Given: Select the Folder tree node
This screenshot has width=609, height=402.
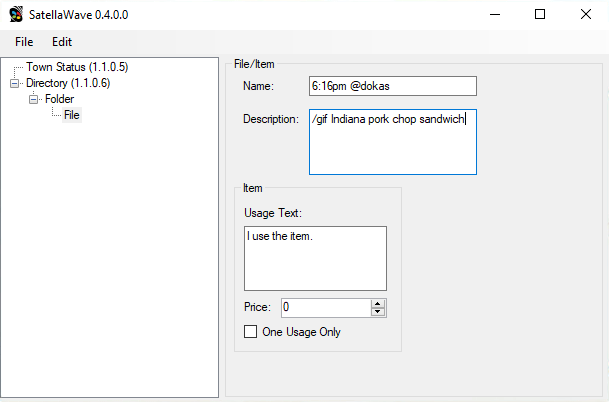Looking at the screenshot, I should 59,99.
